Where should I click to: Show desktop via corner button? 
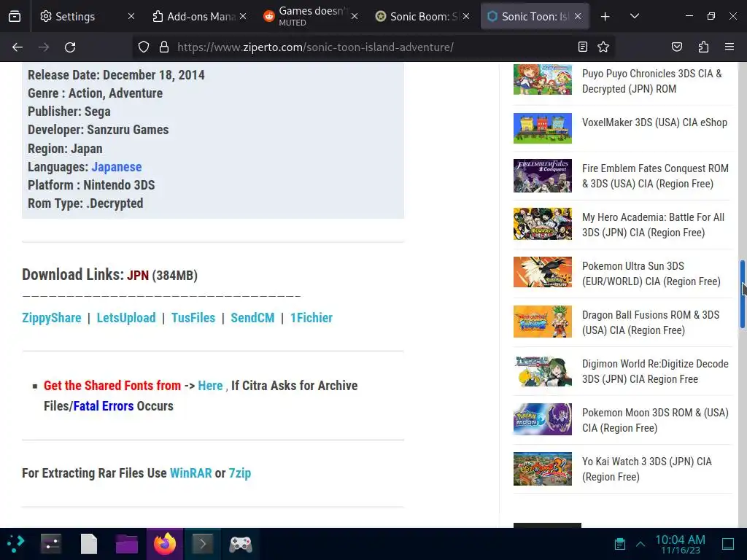[728, 544]
